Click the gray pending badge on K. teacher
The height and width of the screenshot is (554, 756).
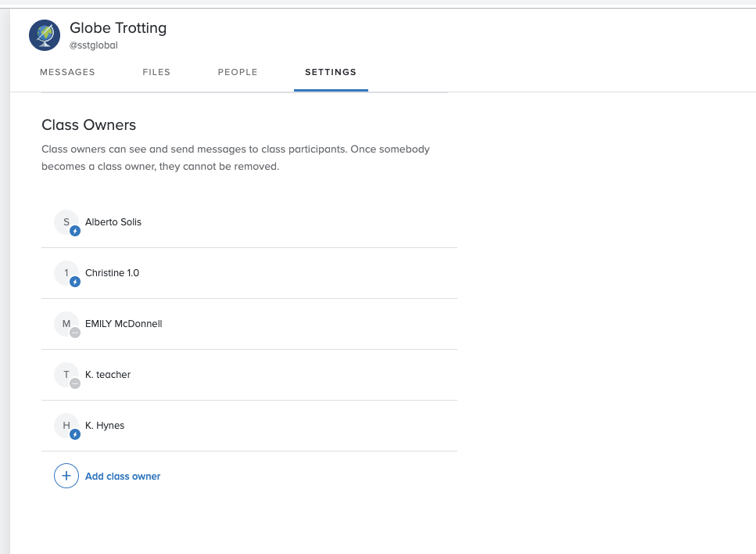tap(75, 383)
